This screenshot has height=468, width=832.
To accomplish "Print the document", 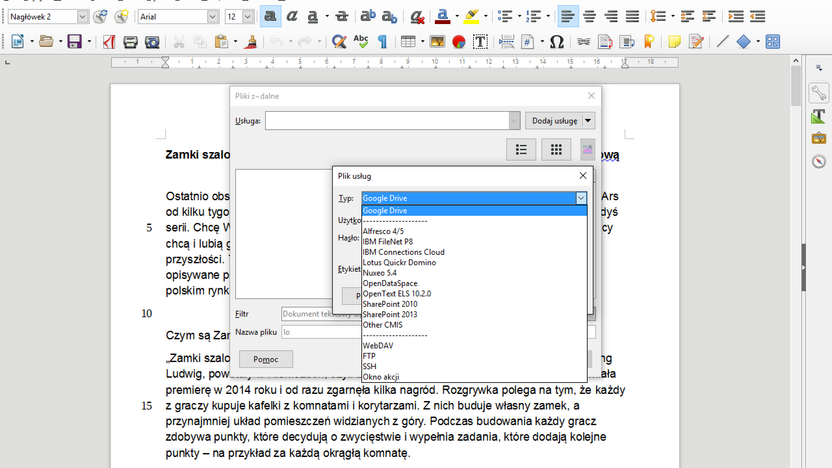I will tap(131, 41).
